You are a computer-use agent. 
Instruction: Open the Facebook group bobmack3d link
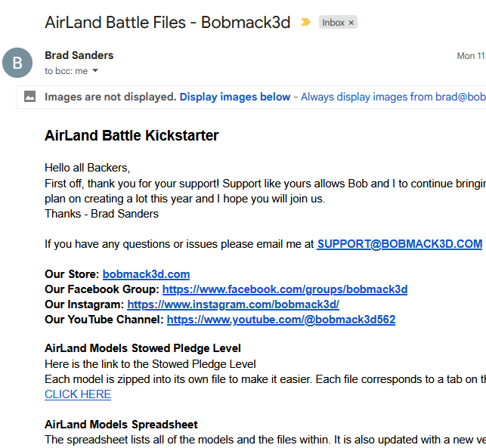[285, 289]
